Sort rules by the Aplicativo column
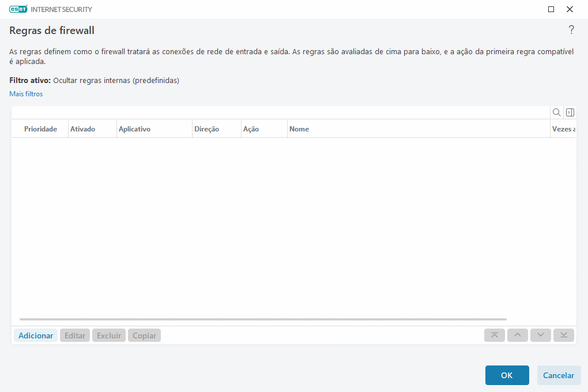The height and width of the screenshot is (392, 588). pyautogui.click(x=134, y=129)
